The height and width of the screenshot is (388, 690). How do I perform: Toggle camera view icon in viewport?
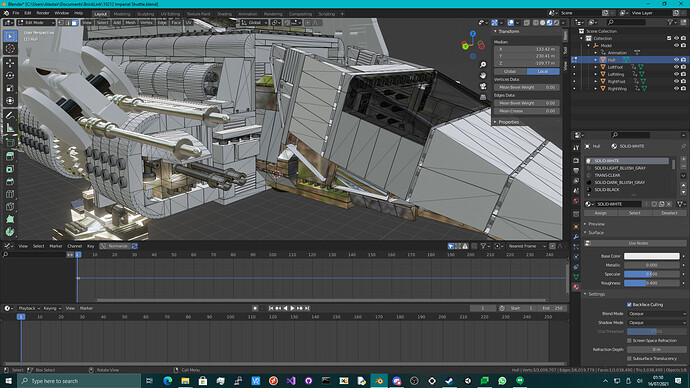point(483,86)
